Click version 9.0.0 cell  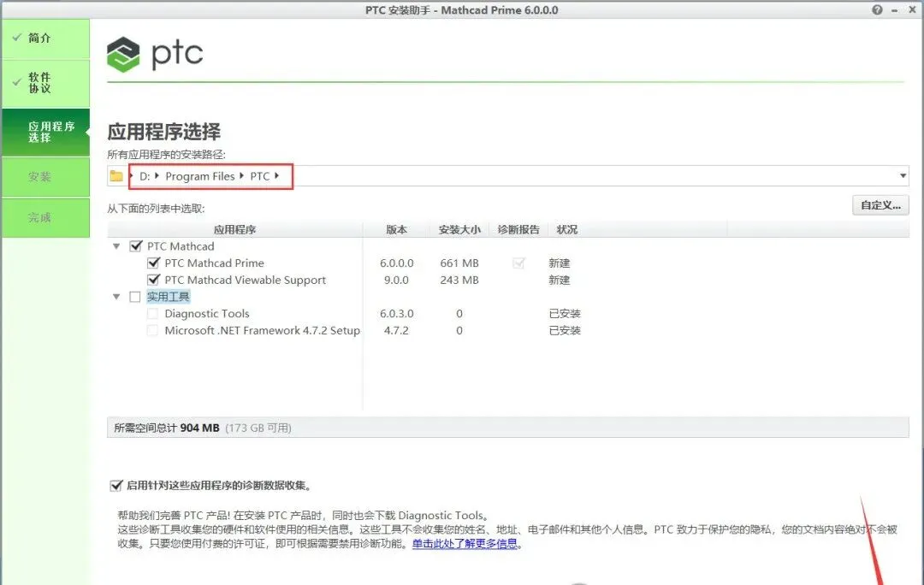(x=397, y=280)
